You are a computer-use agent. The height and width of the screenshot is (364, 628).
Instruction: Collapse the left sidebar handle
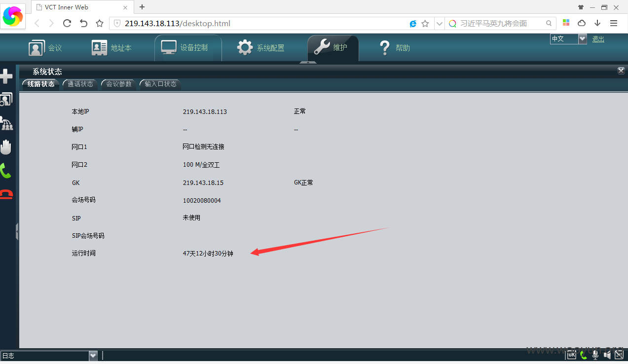coord(17,231)
